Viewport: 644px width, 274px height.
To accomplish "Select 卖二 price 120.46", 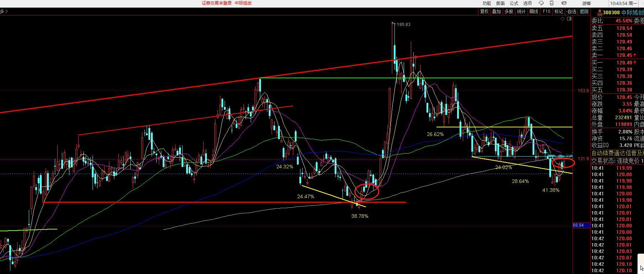I will click(624, 48).
